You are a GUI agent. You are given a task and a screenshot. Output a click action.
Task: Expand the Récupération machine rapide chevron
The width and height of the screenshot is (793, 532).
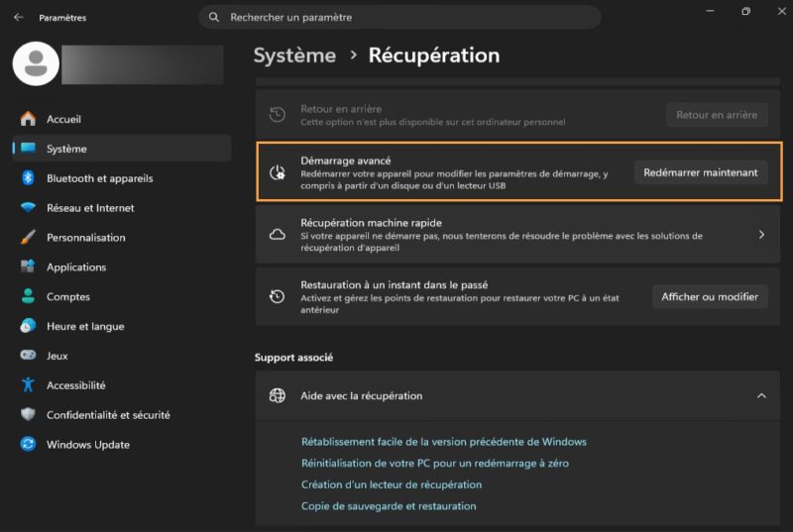(761, 235)
